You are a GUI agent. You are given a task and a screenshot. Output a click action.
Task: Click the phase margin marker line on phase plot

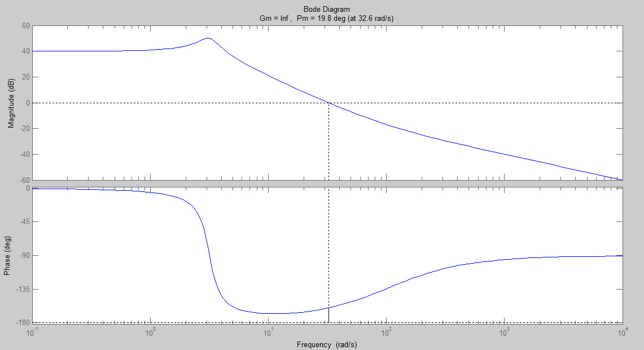coord(328,315)
